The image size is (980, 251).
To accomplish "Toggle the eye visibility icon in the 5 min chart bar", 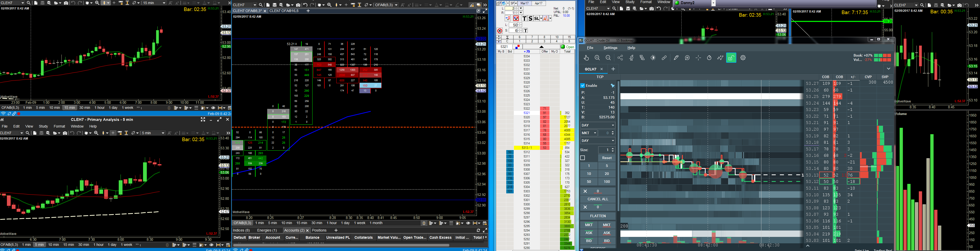I will [211, 245].
